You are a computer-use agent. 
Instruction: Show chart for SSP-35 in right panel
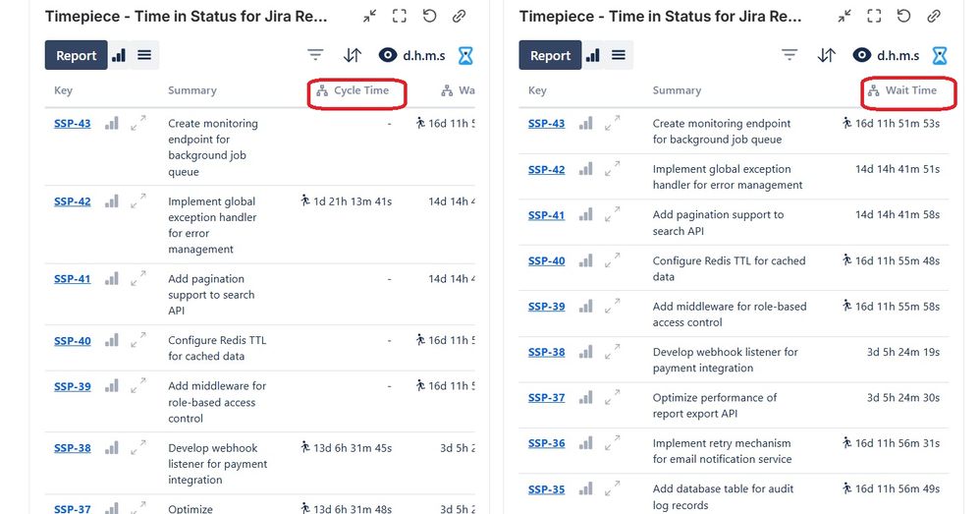[x=585, y=488]
